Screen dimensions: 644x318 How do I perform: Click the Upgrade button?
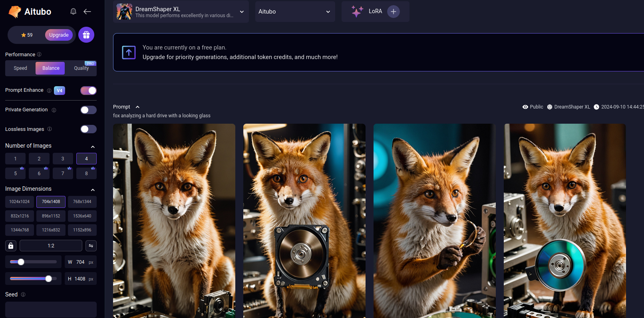[x=59, y=35]
